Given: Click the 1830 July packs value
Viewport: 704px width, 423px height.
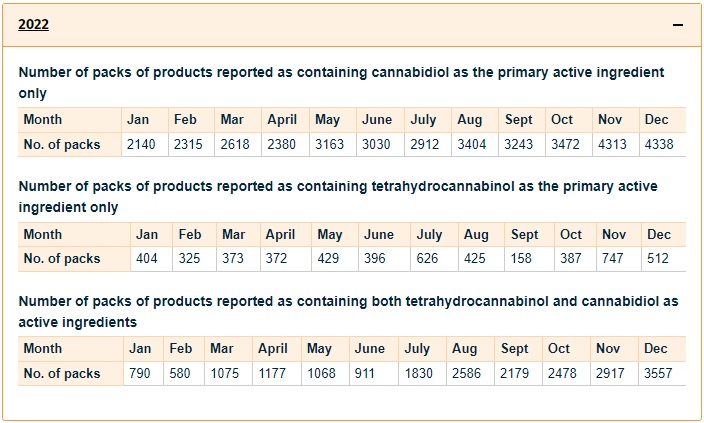Looking at the screenshot, I should pos(418,374).
